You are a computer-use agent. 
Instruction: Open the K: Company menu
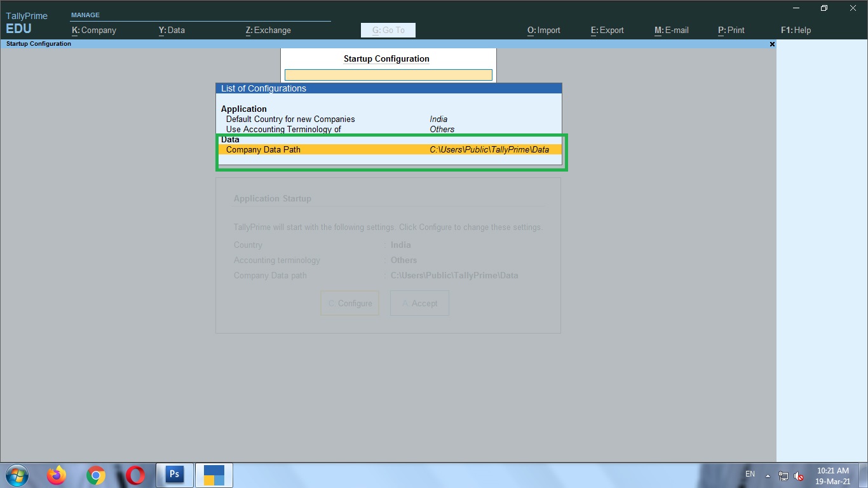[94, 30]
